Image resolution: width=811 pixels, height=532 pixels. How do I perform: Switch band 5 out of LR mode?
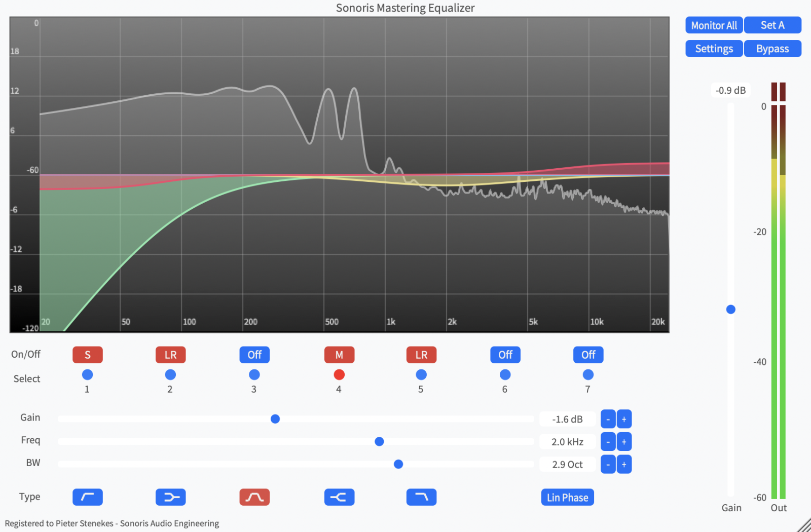(421, 355)
